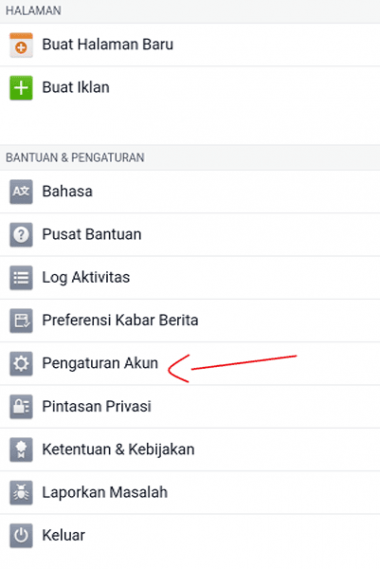
Task: Tap the Log Aktivitas list icon
Action: 21,278
